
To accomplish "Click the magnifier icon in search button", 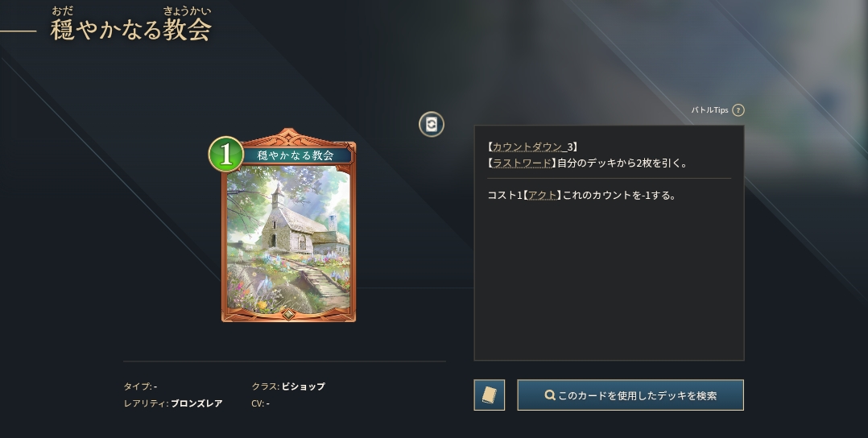I will [550, 395].
